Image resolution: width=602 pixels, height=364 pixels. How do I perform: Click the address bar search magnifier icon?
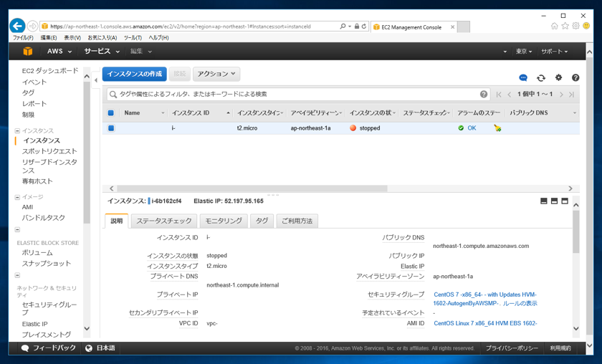(x=343, y=26)
